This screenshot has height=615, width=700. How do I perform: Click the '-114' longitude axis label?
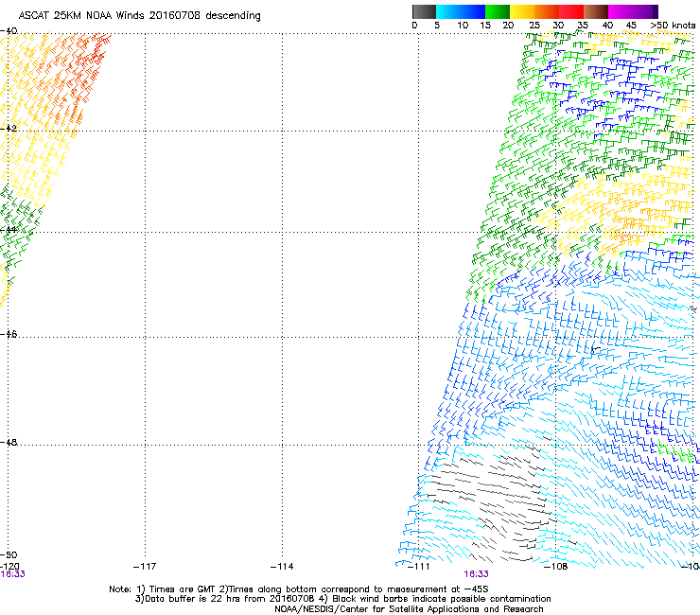[x=282, y=567]
